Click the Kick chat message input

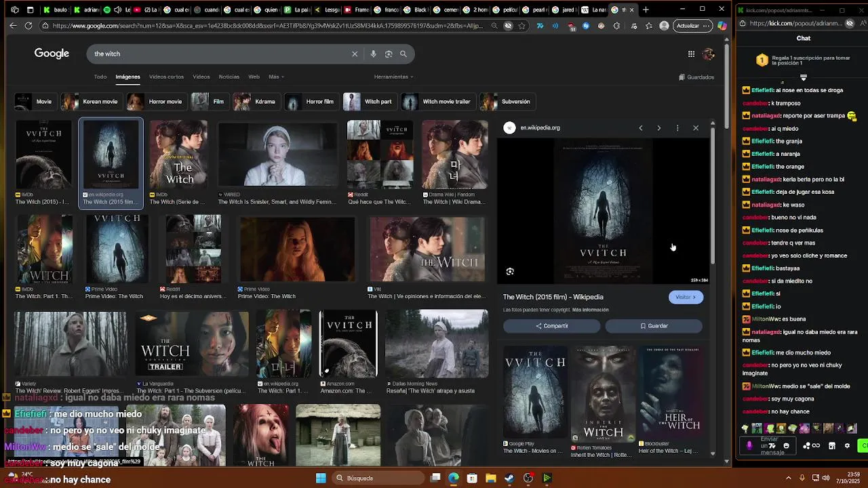(769, 445)
